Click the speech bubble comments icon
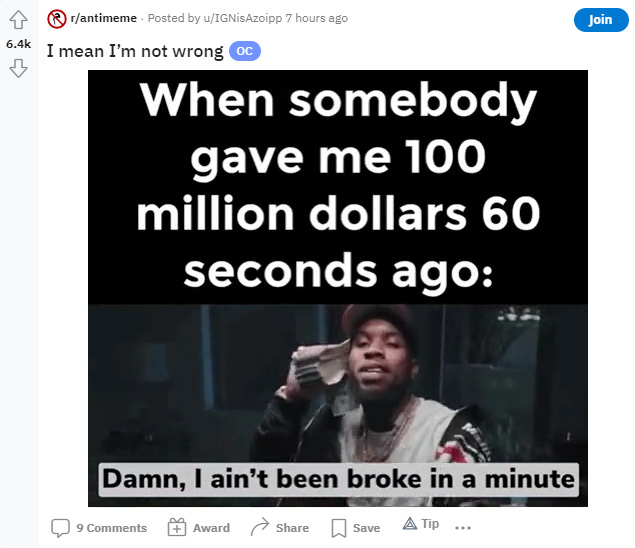 pyautogui.click(x=60, y=528)
